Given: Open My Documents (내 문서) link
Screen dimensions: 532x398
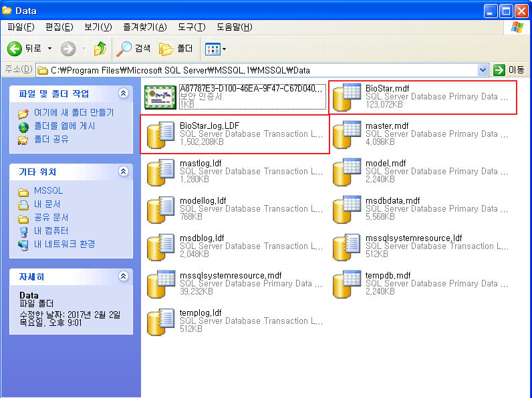Looking at the screenshot, I should 47,204.
